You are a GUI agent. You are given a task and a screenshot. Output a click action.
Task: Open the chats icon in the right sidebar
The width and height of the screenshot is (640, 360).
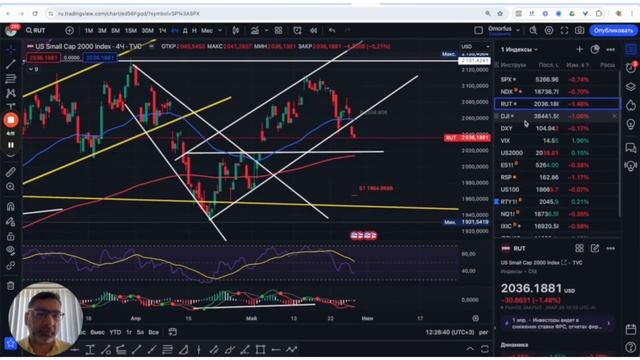point(631,147)
